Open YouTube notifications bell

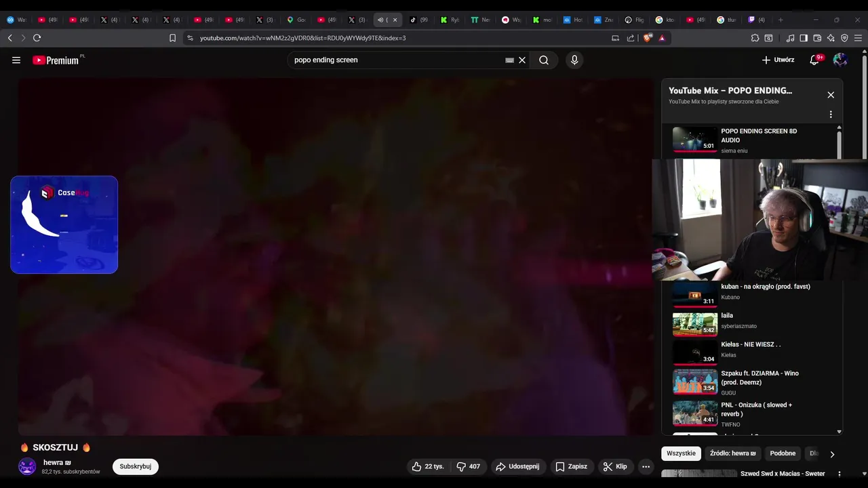815,60
